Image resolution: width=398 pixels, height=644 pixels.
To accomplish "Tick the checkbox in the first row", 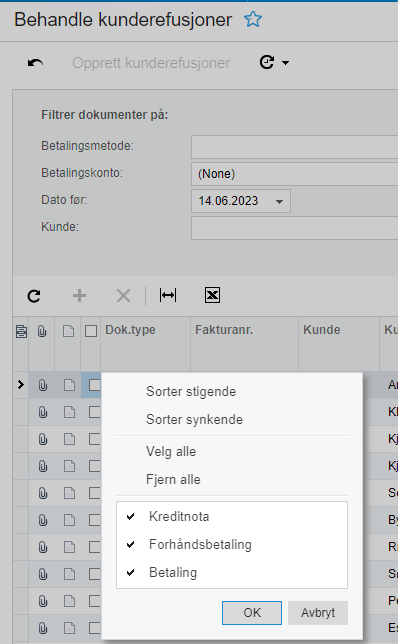I will pyautogui.click(x=95, y=385).
